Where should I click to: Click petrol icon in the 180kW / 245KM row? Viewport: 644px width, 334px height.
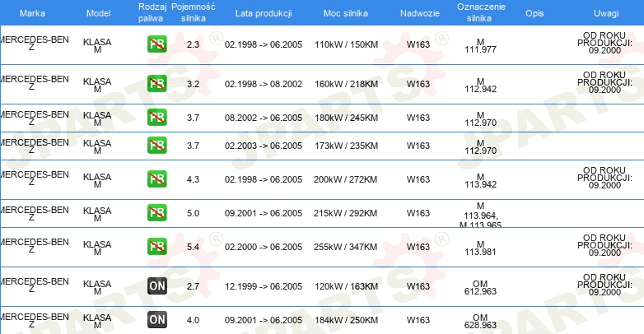[x=157, y=118]
